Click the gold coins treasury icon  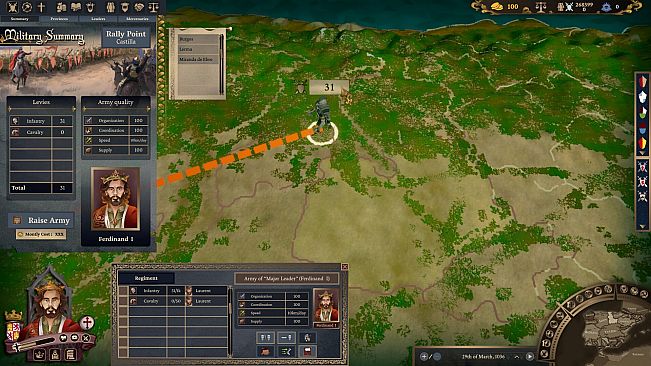(x=497, y=6)
